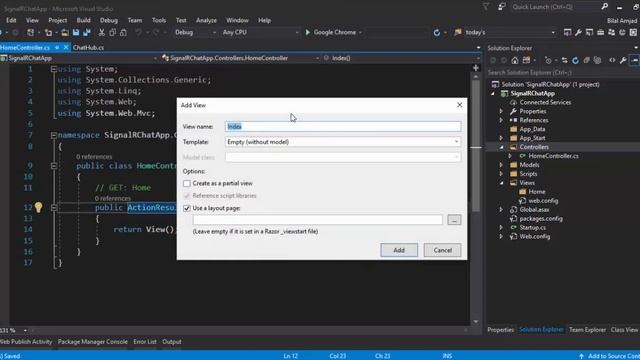Viewport: 640px width, 360px height.
Task: Open the Any CPU platform dropdown
Action: pyautogui.click(x=260, y=32)
